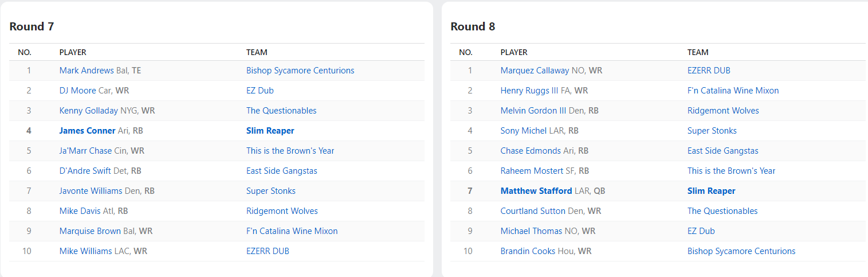
Task: Open The Questionables team in Round 8
Action: pos(722,211)
